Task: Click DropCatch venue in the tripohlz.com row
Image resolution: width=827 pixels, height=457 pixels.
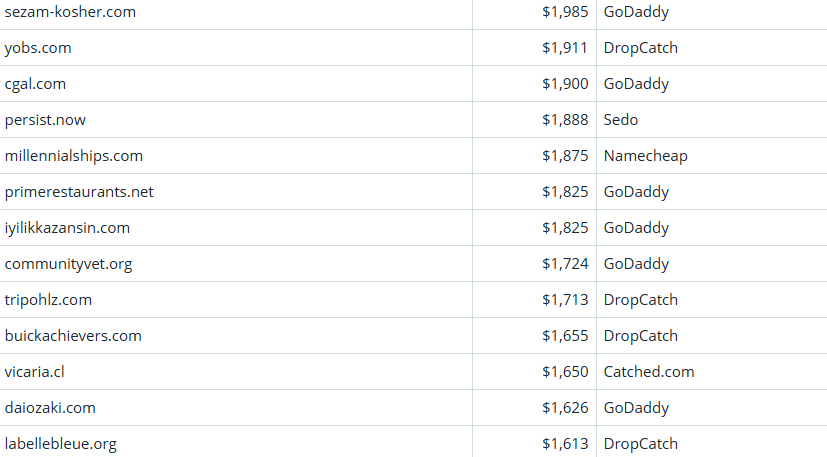Action: point(640,300)
